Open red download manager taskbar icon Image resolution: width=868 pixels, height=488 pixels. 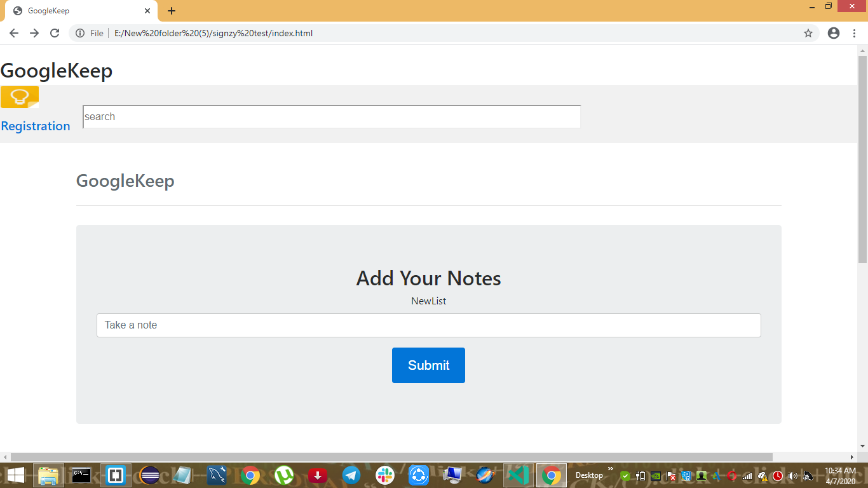pyautogui.click(x=318, y=475)
